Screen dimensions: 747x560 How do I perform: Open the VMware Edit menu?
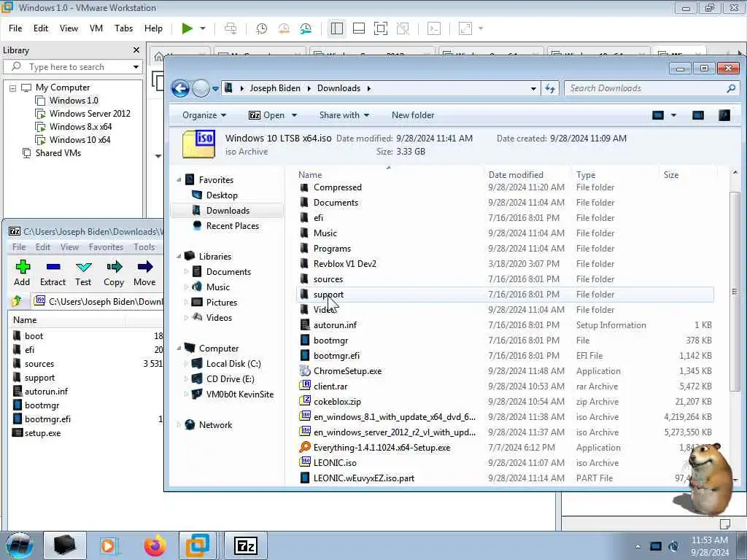coord(41,28)
